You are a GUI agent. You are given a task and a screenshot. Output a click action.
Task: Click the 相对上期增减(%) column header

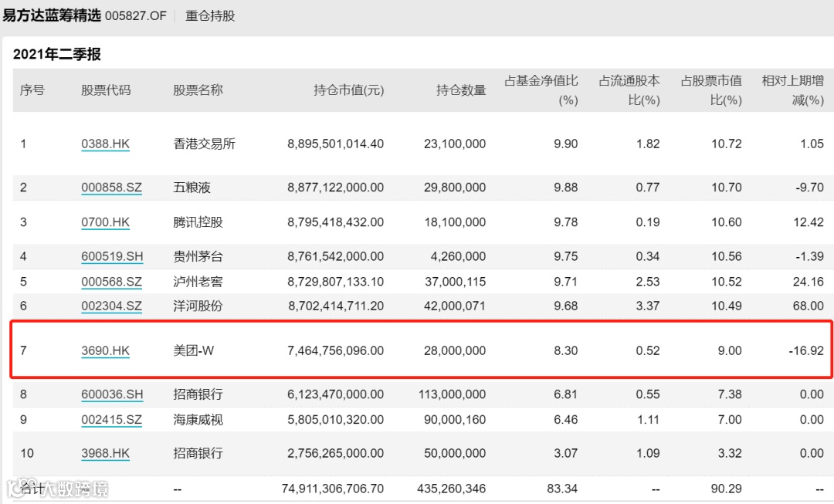[x=792, y=90]
